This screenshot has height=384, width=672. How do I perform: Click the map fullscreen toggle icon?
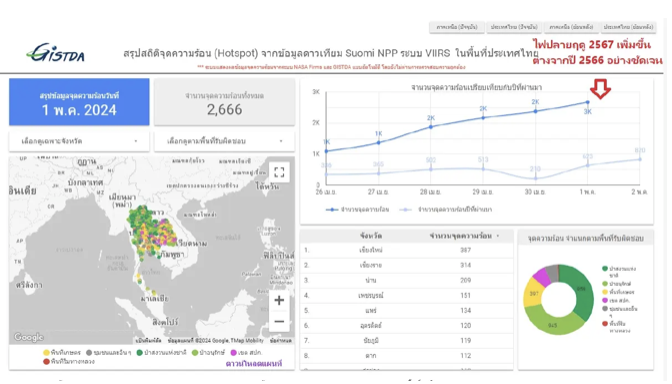pos(279,172)
